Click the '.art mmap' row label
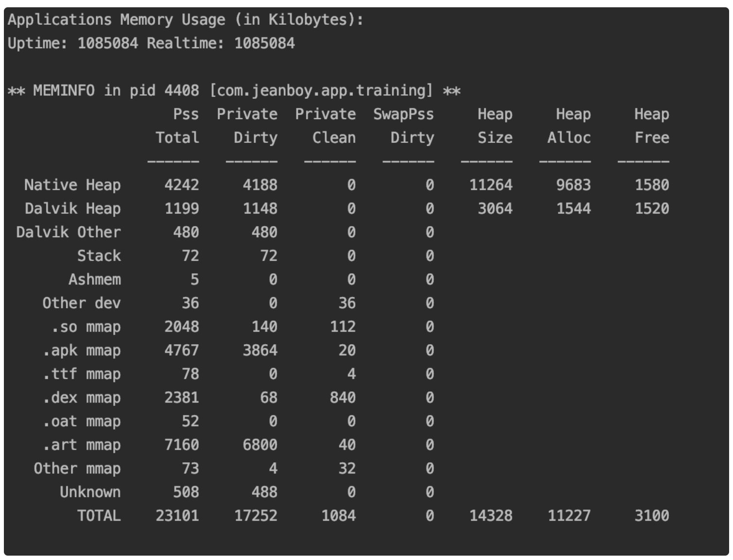 (x=81, y=445)
